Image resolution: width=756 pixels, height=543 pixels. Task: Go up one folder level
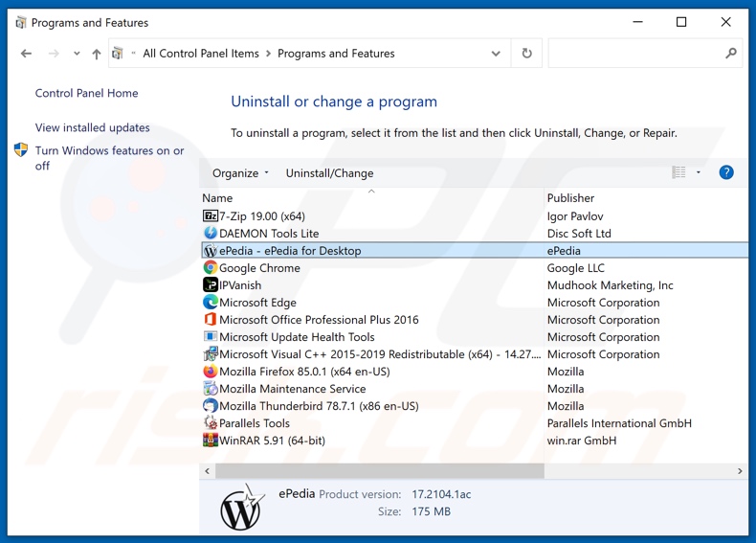coord(97,54)
